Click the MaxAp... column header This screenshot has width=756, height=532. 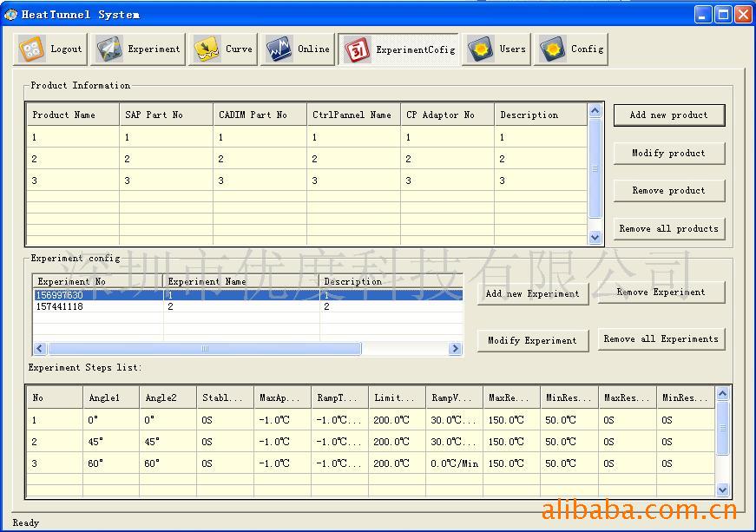(x=283, y=397)
